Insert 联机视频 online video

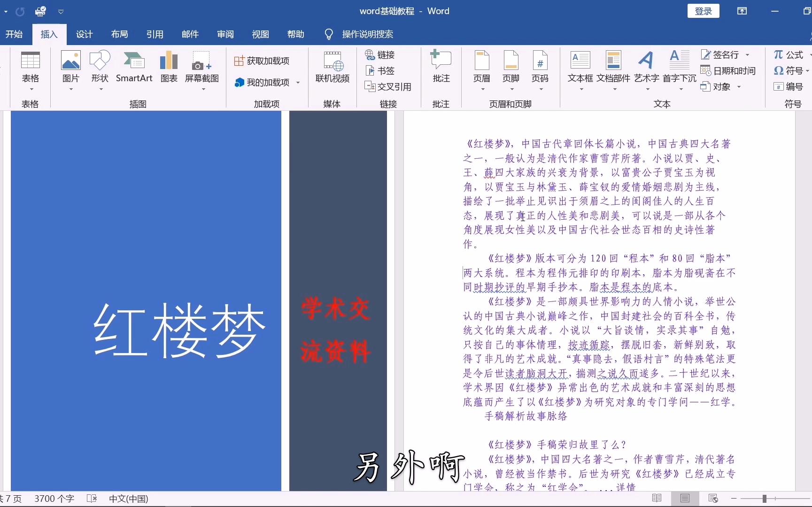(x=333, y=68)
